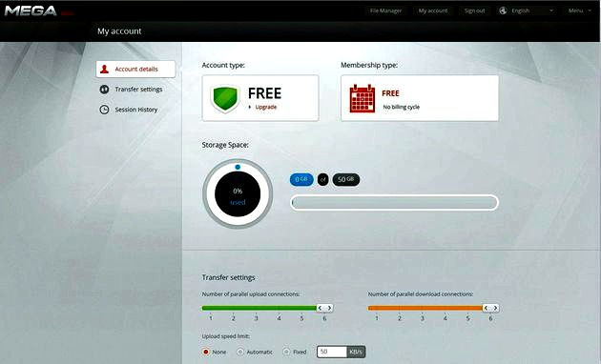Click the download connections slider handle
Image resolution: width=601 pixels, height=364 pixels.
coord(490,308)
